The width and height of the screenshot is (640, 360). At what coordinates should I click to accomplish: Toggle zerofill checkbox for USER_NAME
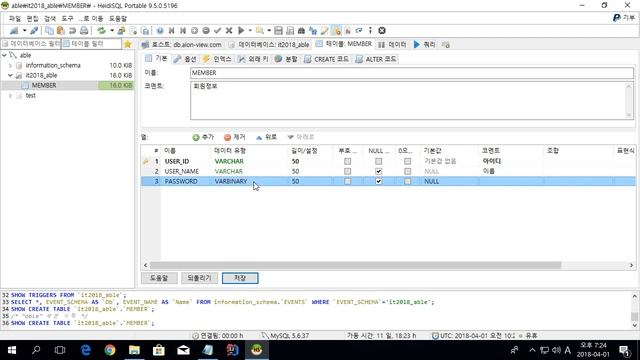tap(407, 171)
